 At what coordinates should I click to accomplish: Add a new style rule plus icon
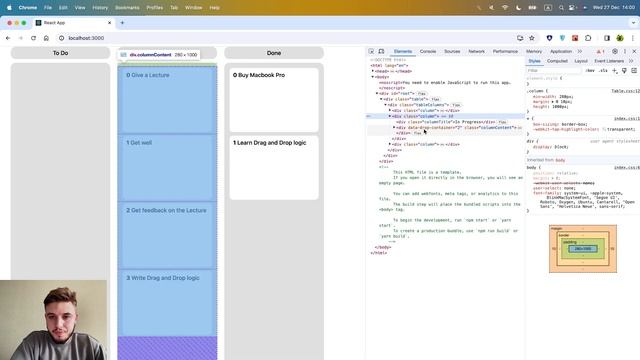click(x=615, y=71)
